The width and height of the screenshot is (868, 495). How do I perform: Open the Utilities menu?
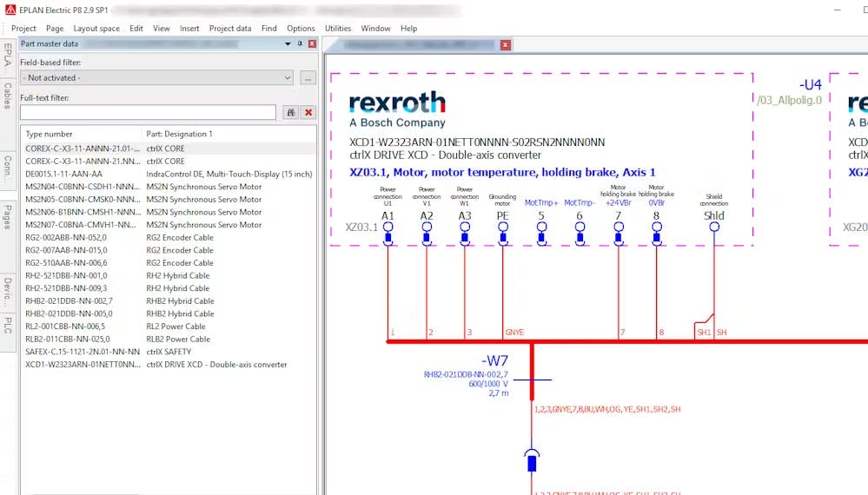coord(338,28)
